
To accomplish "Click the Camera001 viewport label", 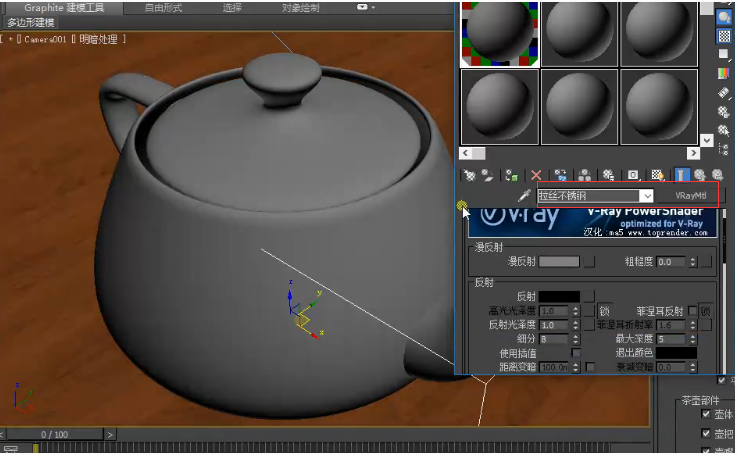I will coord(45,39).
